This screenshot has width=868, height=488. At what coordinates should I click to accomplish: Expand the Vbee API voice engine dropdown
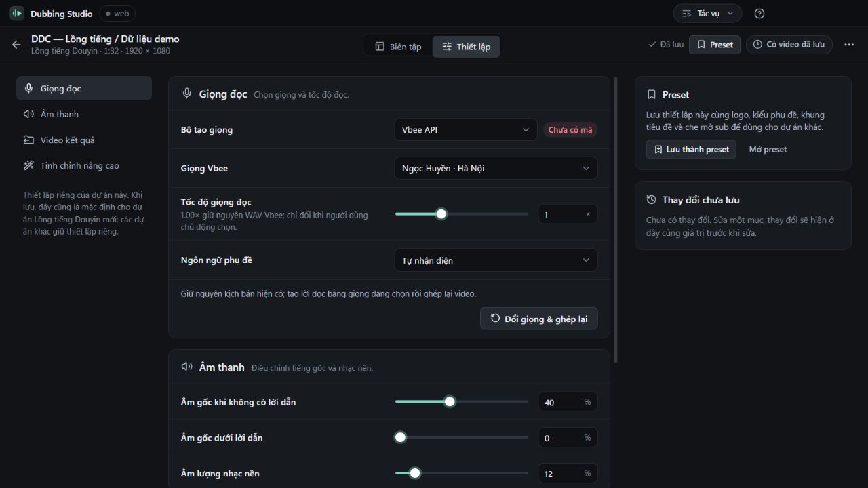pyautogui.click(x=466, y=130)
